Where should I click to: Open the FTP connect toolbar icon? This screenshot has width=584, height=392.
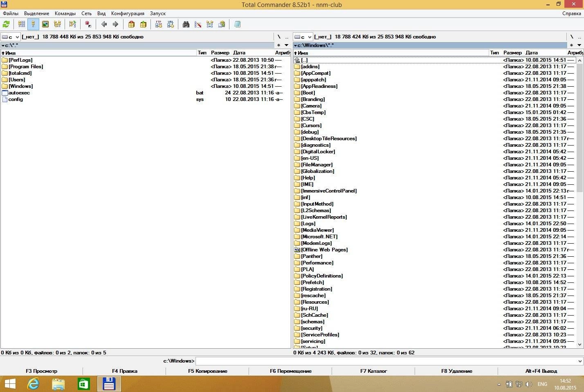[x=159, y=24]
